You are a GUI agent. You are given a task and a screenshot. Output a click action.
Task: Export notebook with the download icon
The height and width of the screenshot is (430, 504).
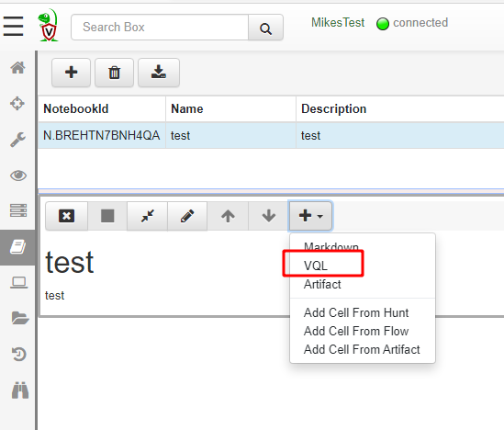coord(159,73)
